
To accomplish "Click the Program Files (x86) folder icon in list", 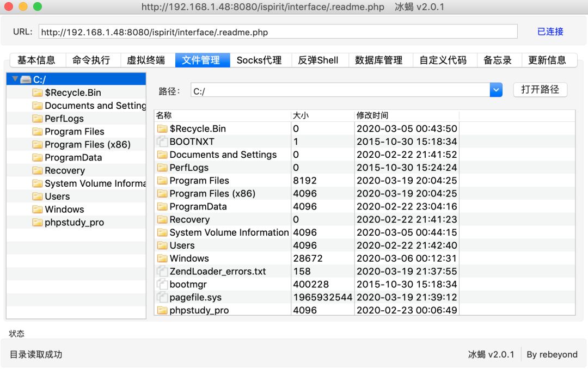I will pos(162,194).
